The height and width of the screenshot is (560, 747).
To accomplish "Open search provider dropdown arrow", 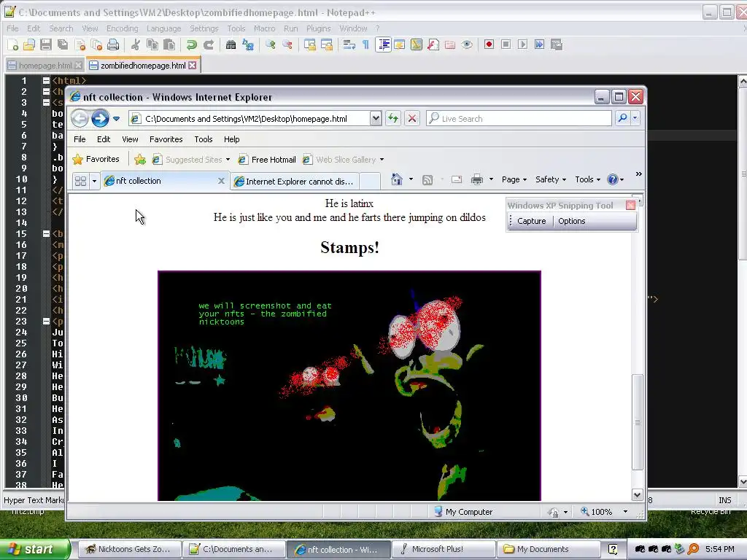I will 635,118.
